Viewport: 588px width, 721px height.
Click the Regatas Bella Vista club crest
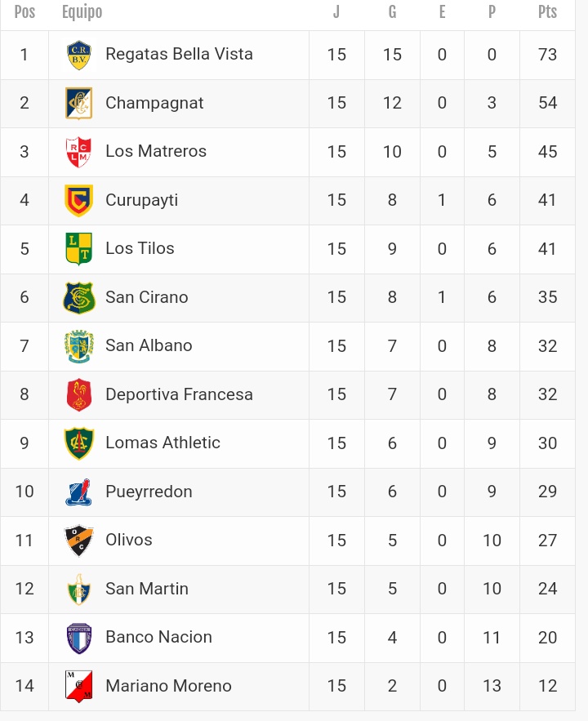[79, 55]
